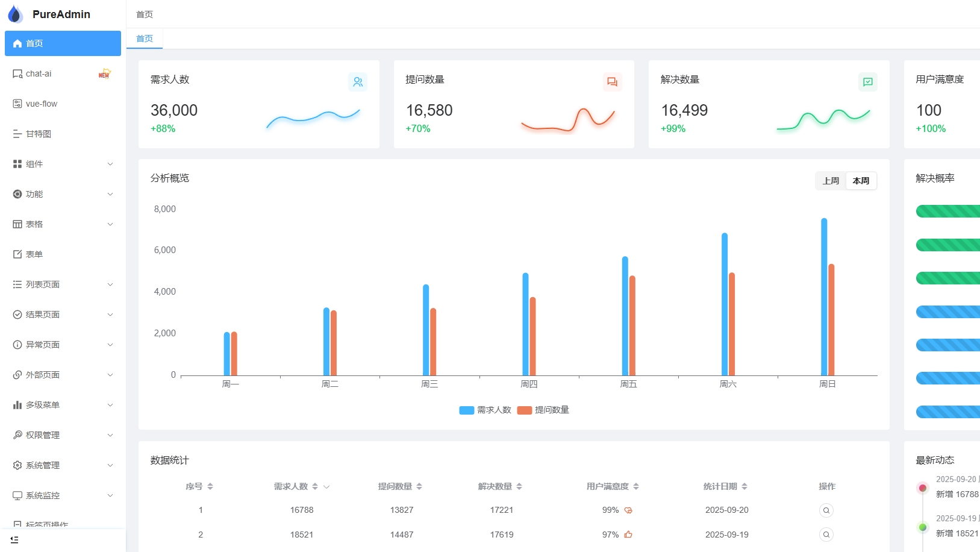The height and width of the screenshot is (552, 980).
Task: Click the PureAdmin water-drop logo
Action: pyautogui.click(x=16, y=14)
